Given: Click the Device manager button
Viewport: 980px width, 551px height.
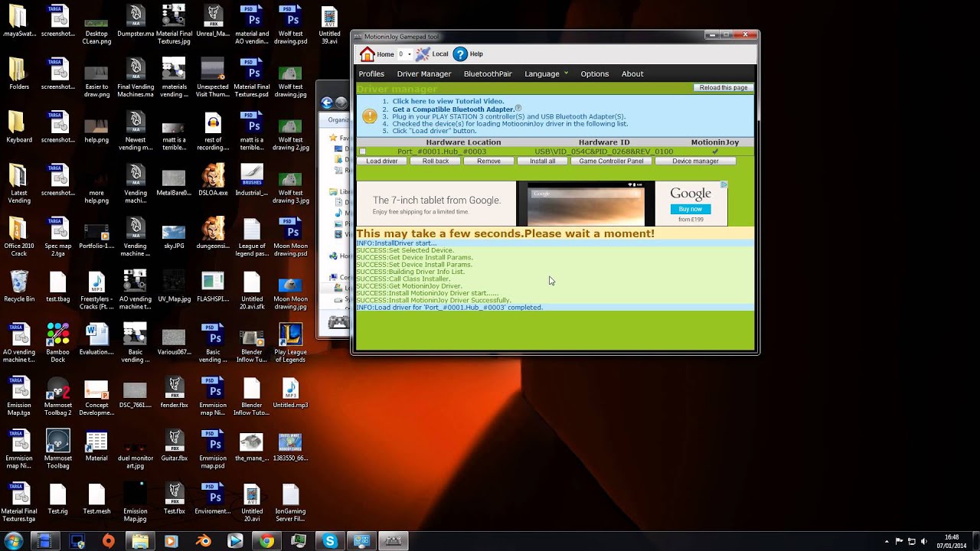Looking at the screenshot, I should pyautogui.click(x=695, y=161).
